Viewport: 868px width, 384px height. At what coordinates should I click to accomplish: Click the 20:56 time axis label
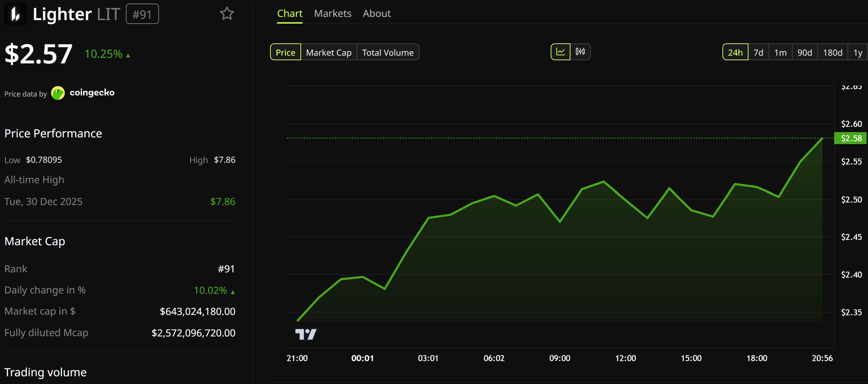[822, 358]
